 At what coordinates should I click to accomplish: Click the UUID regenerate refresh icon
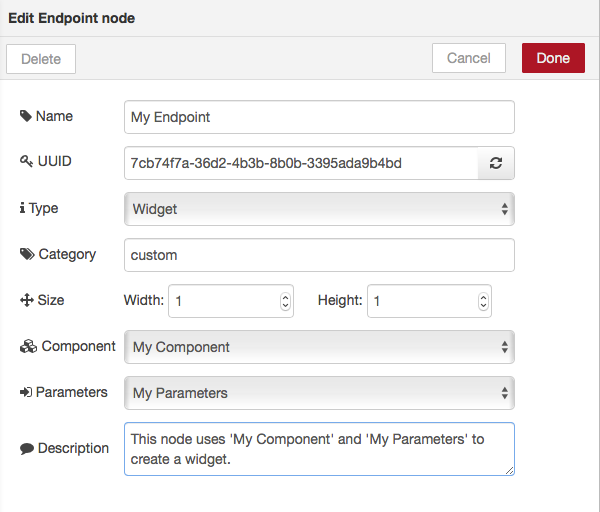(x=496, y=163)
